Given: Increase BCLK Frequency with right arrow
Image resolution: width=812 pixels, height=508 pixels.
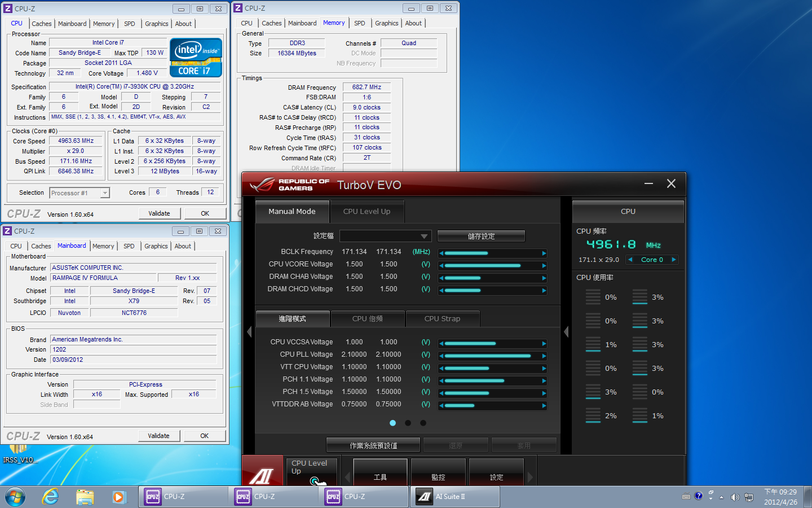Looking at the screenshot, I should [544, 253].
